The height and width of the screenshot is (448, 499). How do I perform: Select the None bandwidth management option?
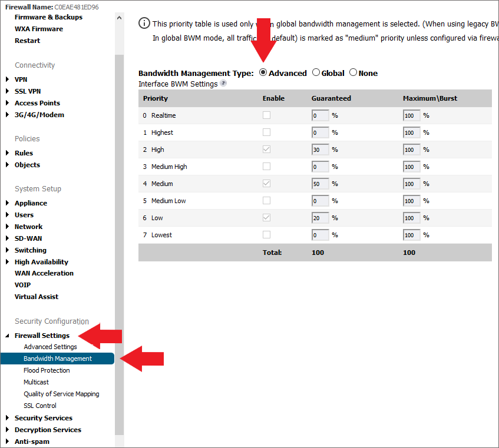353,73
